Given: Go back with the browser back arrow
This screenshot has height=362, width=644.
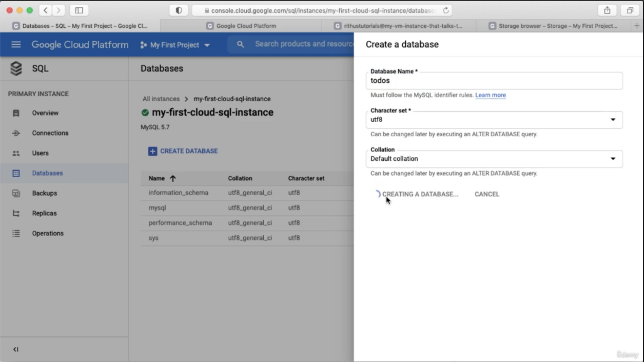Looking at the screenshot, I should [45, 10].
